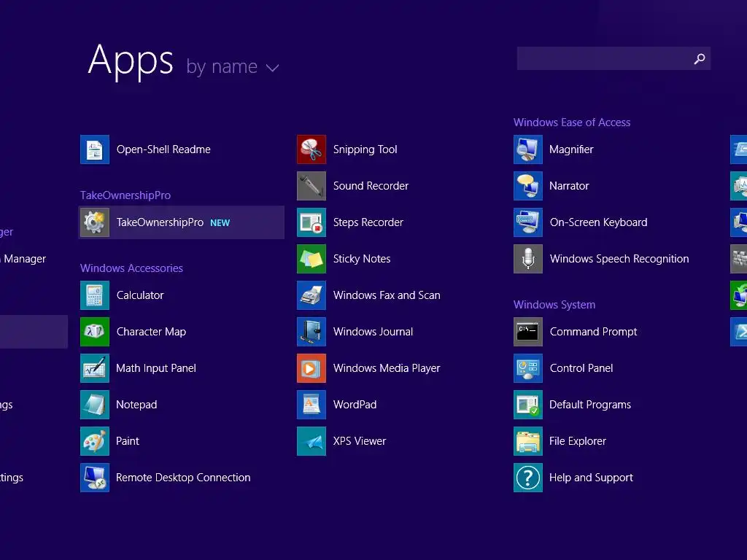747x560 pixels.
Task: Click the 'Snipping Tool' label
Action: 365,149
